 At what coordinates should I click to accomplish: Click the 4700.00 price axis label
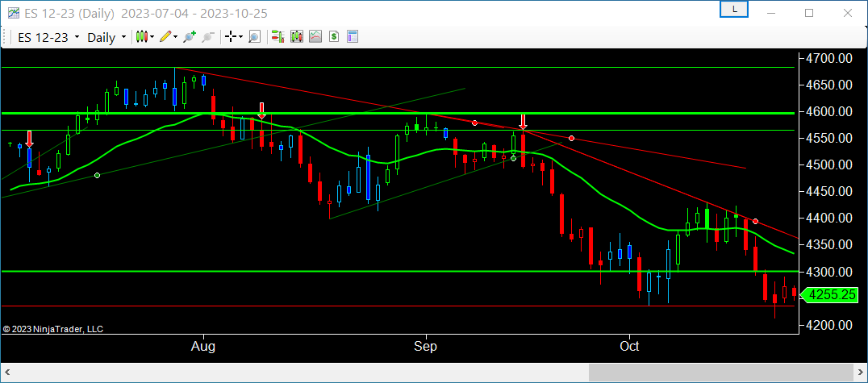click(x=828, y=58)
